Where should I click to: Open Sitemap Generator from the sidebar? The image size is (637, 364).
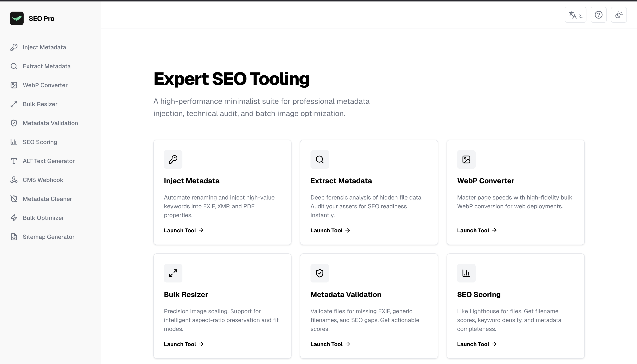click(48, 237)
